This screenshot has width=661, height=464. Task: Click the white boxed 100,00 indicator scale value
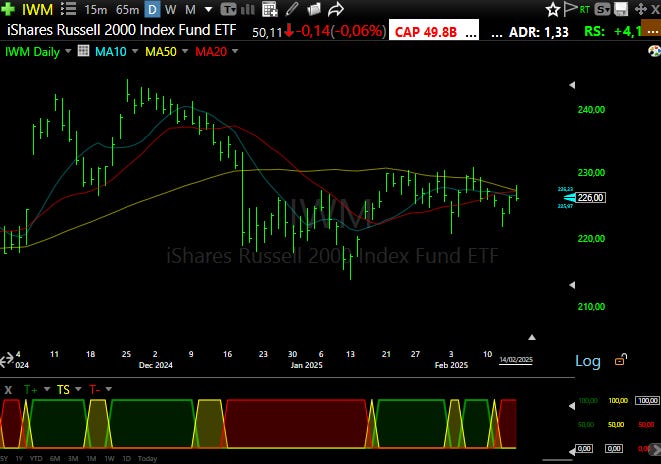tap(647, 400)
